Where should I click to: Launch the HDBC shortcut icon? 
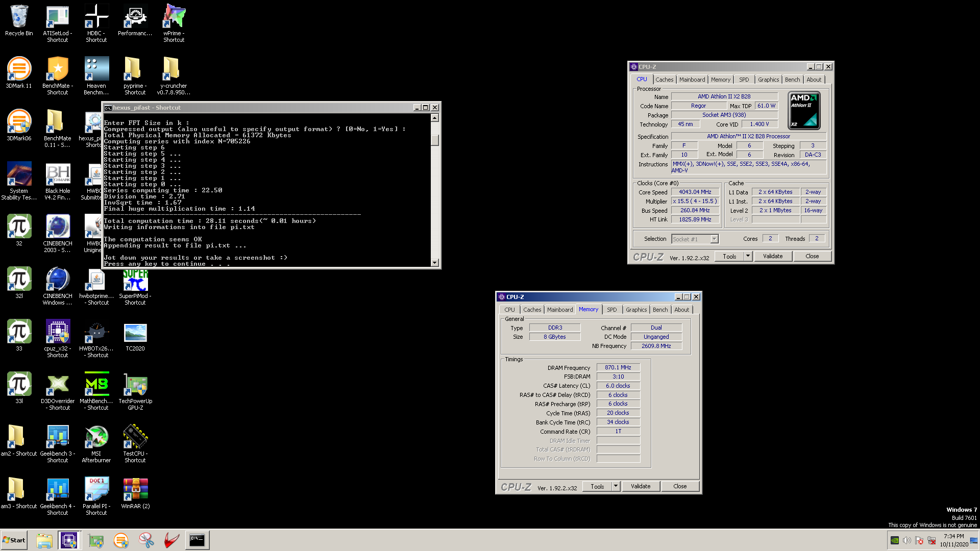tap(96, 23)
